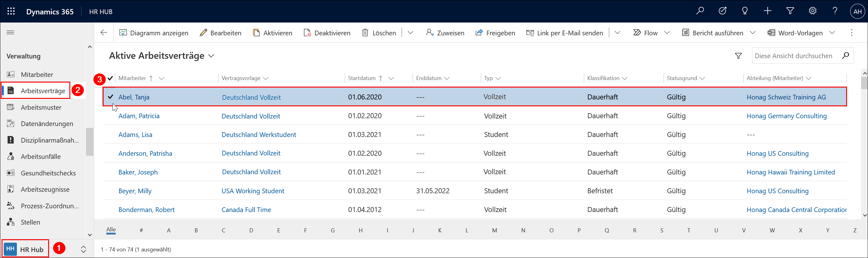This screenshot has height=258, width=868.
Task: Open the Enddatum column header menu
Action: [446, 78]
